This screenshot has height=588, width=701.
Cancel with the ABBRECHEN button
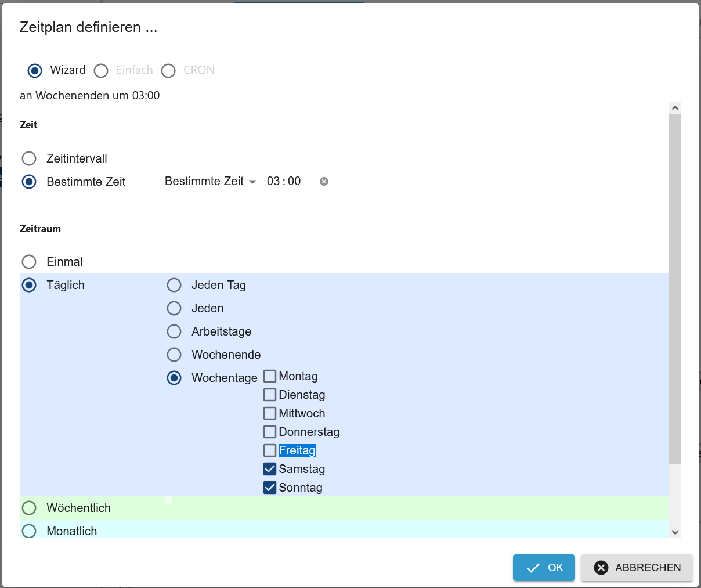[x=637, y=568]
